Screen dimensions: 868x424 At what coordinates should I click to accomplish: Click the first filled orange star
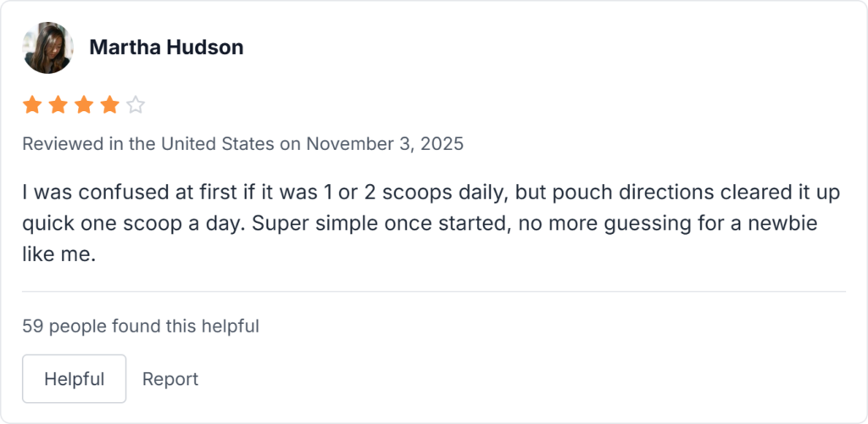(x=32, y=105)
